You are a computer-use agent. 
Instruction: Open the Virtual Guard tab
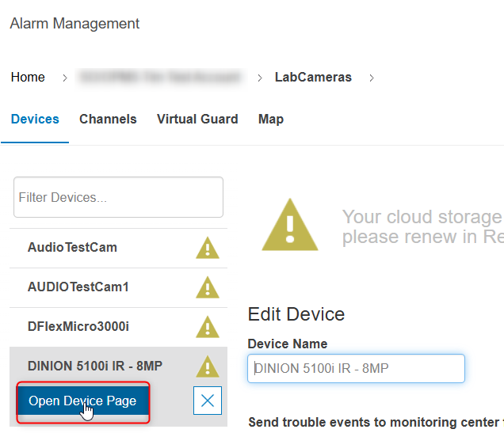197,120
